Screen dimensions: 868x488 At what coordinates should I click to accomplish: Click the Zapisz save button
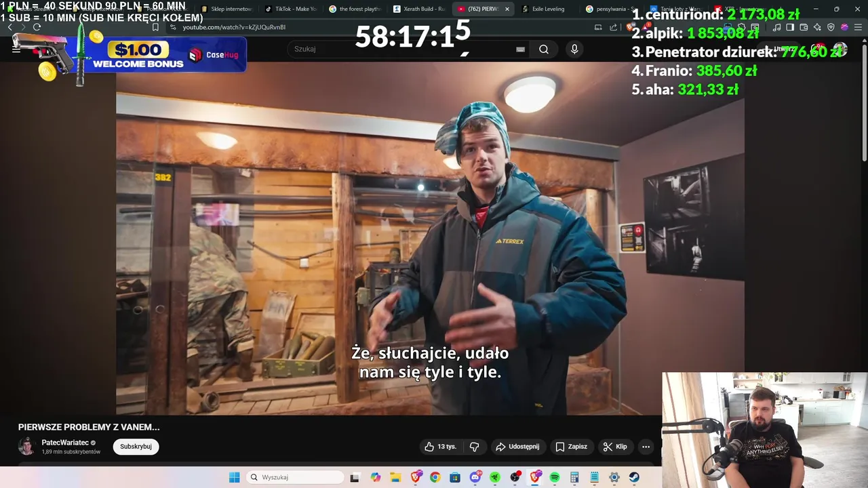(x=571, y=447)
